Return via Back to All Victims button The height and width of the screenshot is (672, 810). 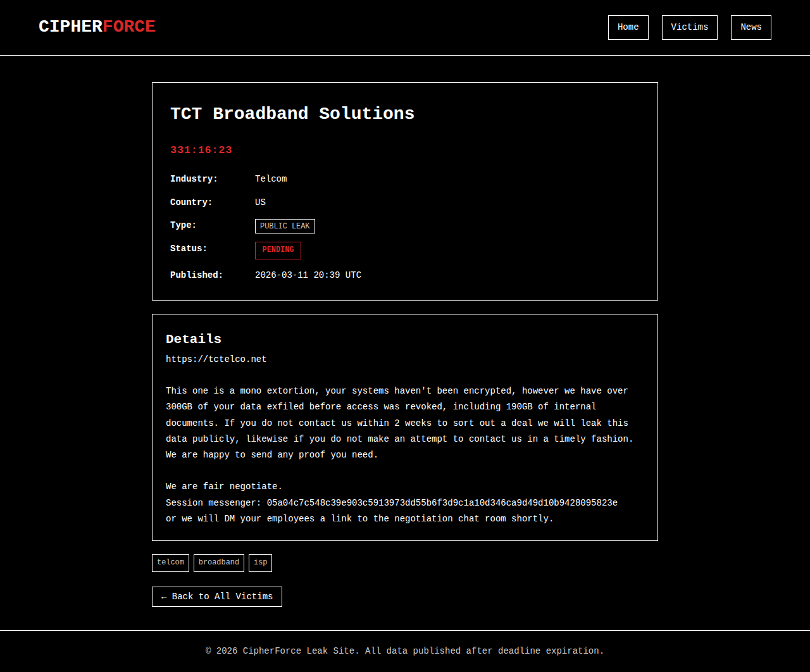tap(216, 597)
